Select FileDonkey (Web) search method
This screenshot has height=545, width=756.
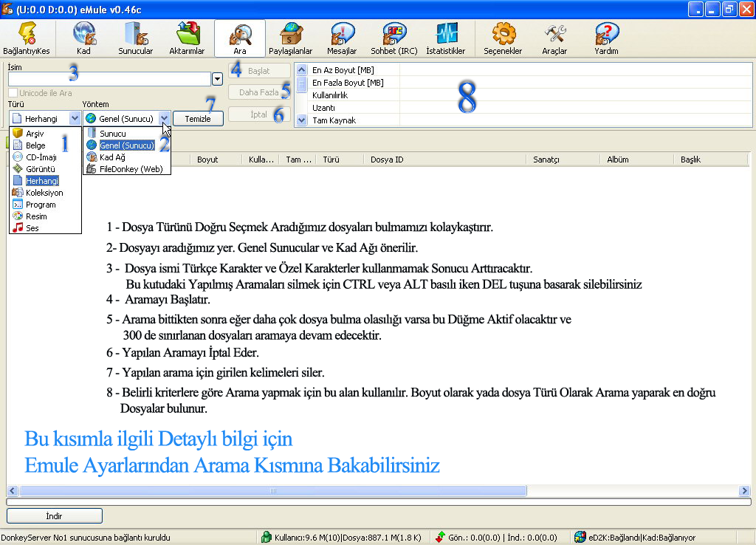click(127, 169)
